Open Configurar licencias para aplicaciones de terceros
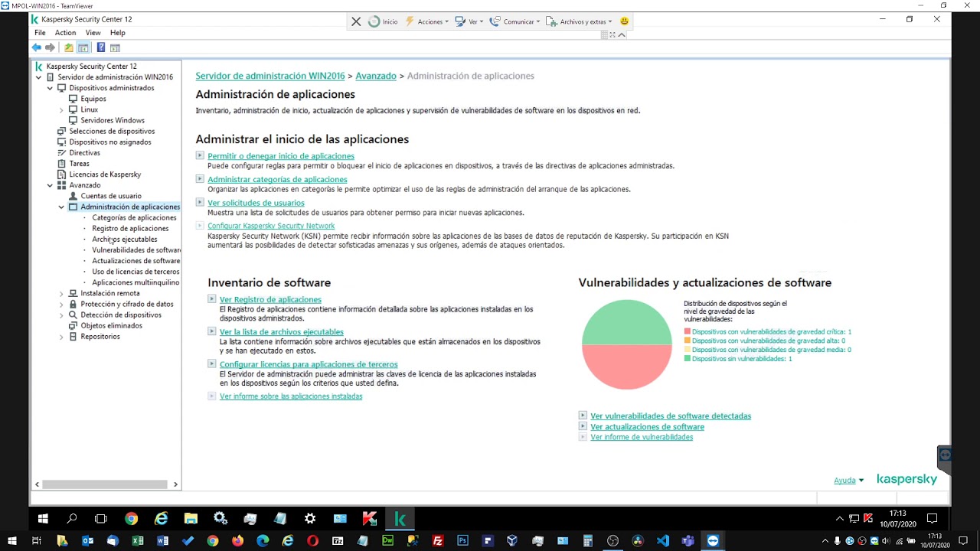The width and height of the screenshot is (980, 551). click(309, 364)
